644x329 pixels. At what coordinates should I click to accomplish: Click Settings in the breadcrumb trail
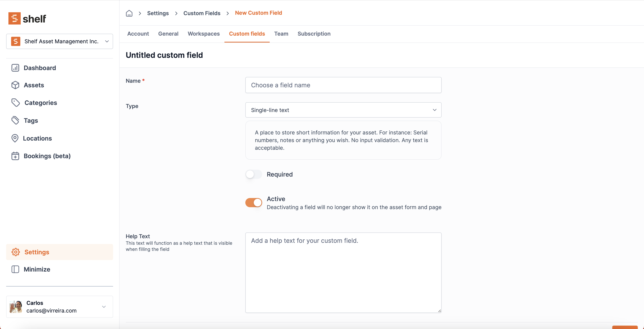tap(158, 13)
